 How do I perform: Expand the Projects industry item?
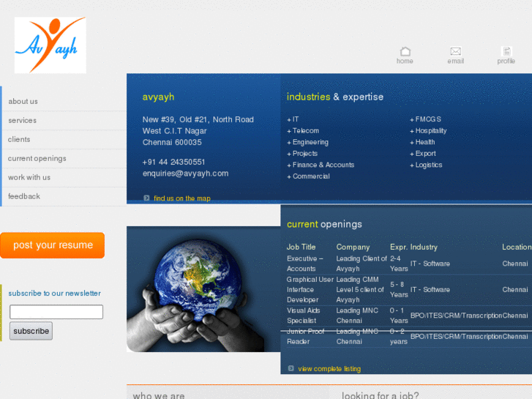[x=302, y=154]
